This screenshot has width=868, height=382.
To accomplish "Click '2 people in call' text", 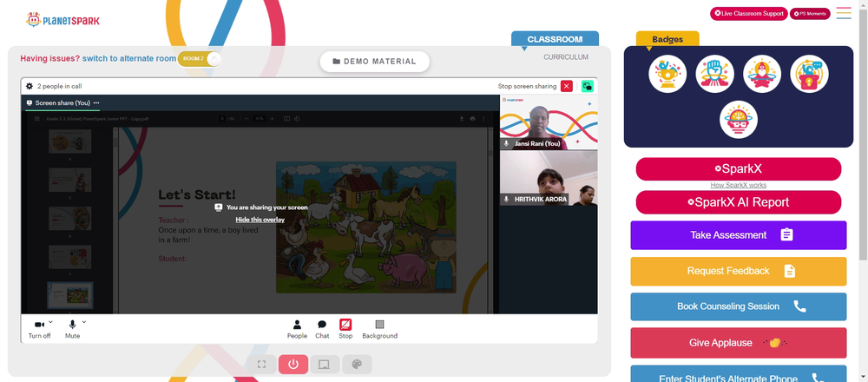I will click(60, 86).
